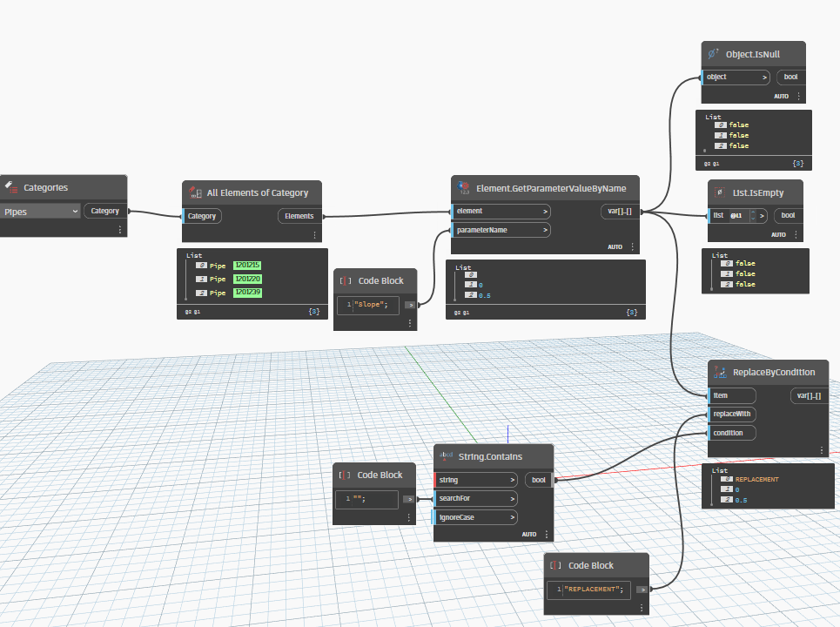Open All Elements of Category options dots
The width and height of the screenshot is (840, 627).
click(x=314, y=235)
